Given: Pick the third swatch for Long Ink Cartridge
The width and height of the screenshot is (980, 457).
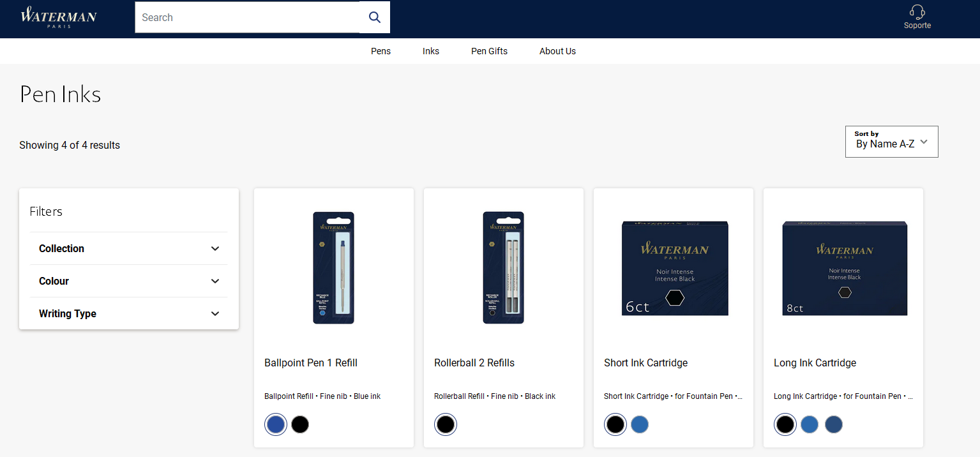Looking at the screenshot, I should pos(834,424).
